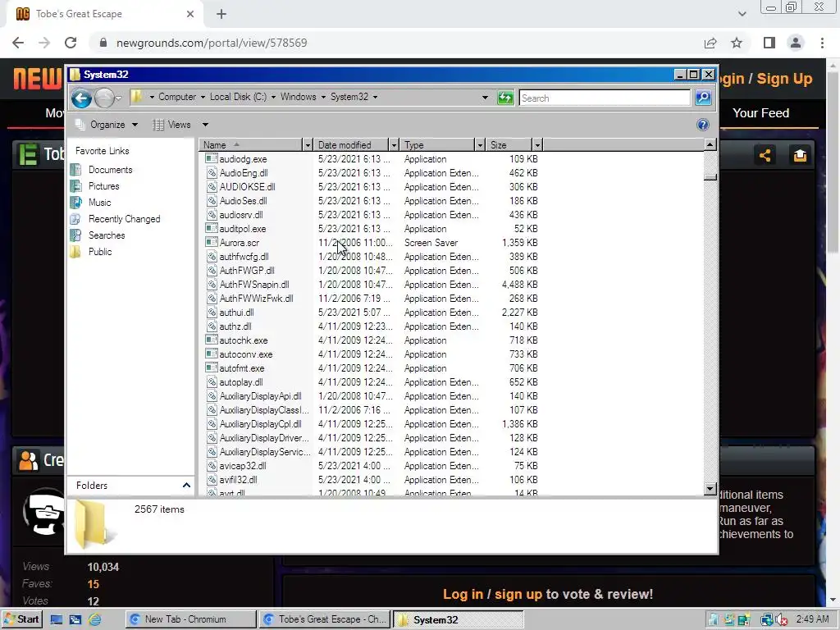Screen dimensions: 840x630
Task: Select the System32 taskbar button
Action: pos(458,619)
